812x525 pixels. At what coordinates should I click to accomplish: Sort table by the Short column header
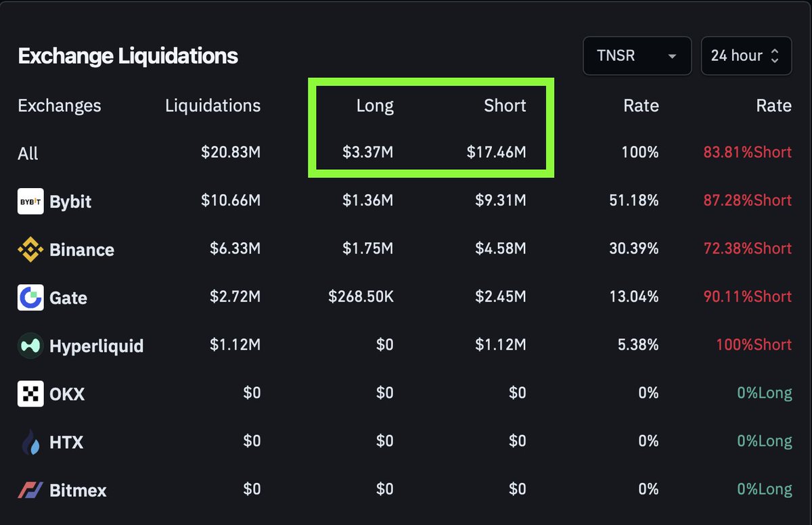pyautogui.click(x=505, y=106)
